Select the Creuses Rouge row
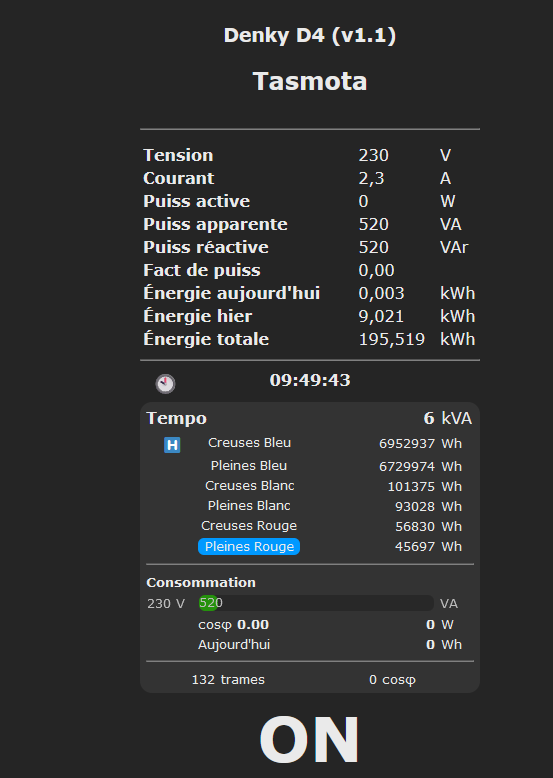 click(x=309, y=526)
